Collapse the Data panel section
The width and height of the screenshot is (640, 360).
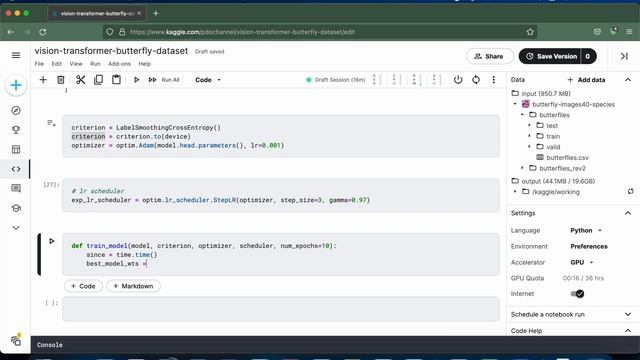click(x=628, y=80)
